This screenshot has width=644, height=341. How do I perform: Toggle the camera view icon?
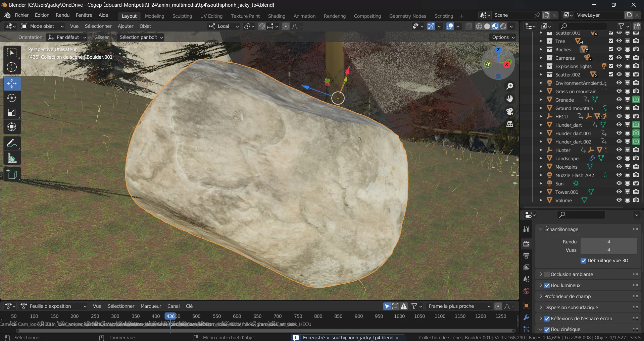510,111
